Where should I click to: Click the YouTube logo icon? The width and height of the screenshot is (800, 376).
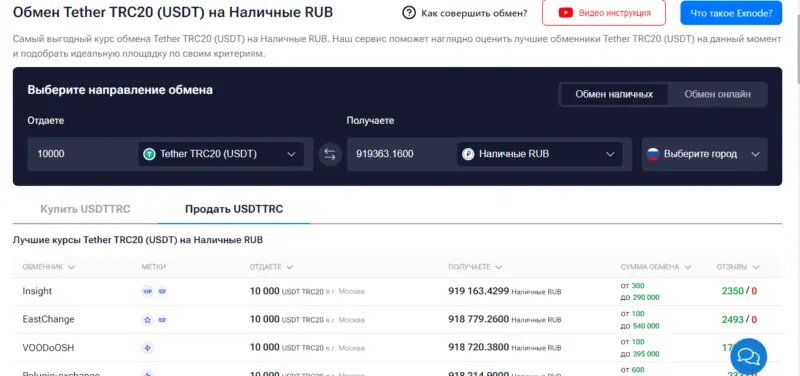566,13
